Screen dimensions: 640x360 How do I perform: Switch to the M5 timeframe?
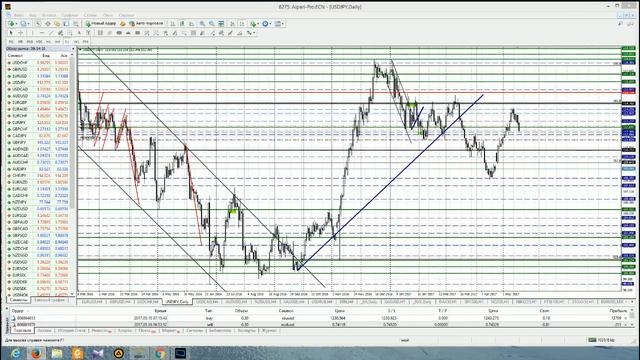20,42
